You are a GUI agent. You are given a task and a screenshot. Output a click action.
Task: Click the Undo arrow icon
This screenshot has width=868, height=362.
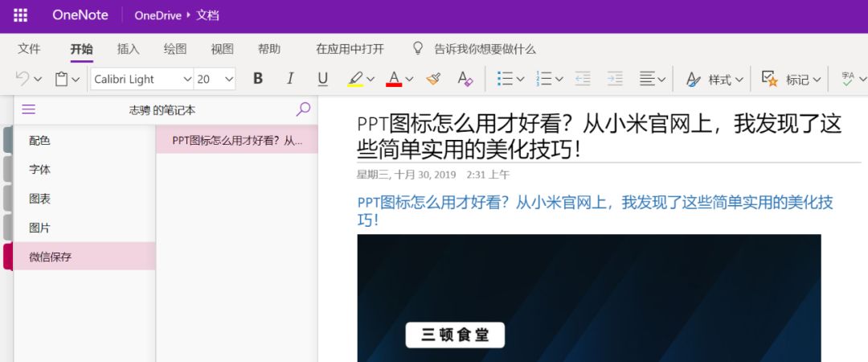(23, 80)
